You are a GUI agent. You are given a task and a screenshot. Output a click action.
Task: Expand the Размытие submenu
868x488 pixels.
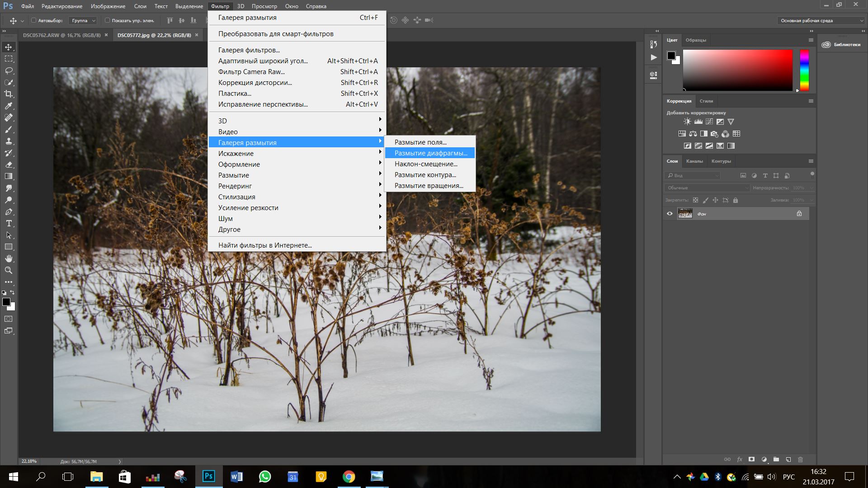[x=297, y=175]
